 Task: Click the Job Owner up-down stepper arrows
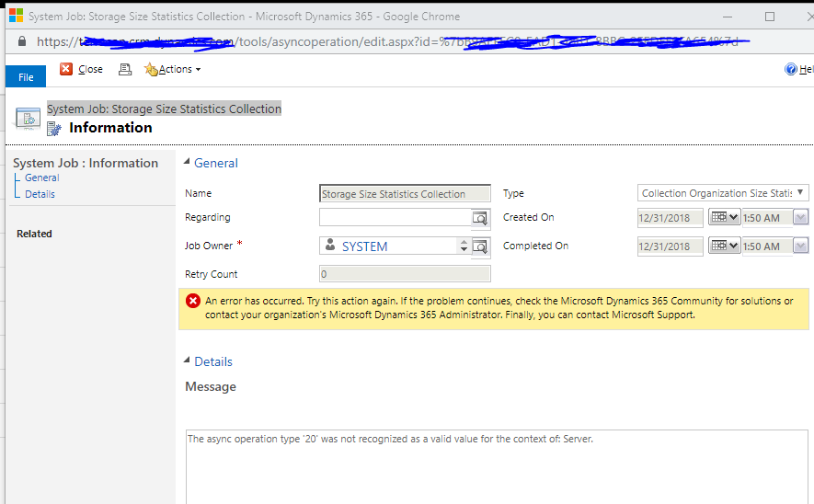(x=464, y=246)
